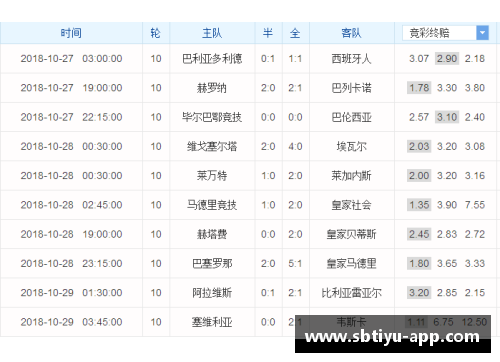Click the 客队 column header
The height and width of the screenshot is (362, 500).
(x=351, y=33)
